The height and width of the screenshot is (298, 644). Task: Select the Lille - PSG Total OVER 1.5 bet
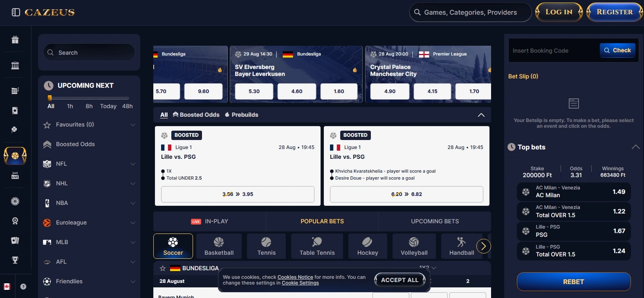pyautogui.click(x=574, y=251)
